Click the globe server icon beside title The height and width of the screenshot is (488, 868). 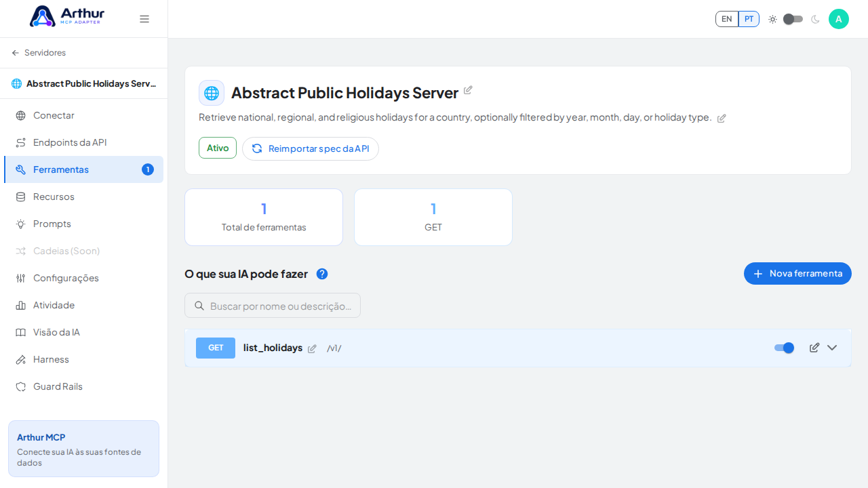click(212, 93)
